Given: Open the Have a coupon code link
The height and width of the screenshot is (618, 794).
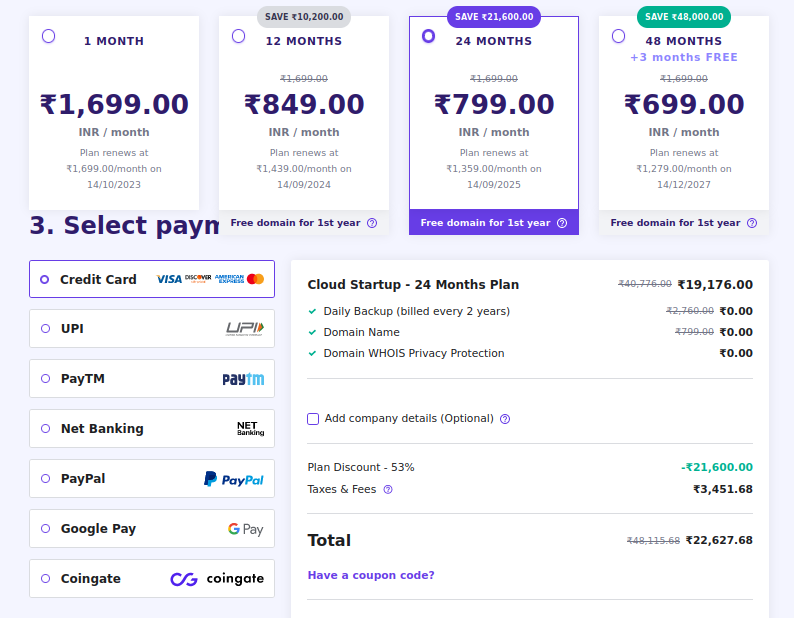Looking at the screenshot, I should [x=371, y=575].
